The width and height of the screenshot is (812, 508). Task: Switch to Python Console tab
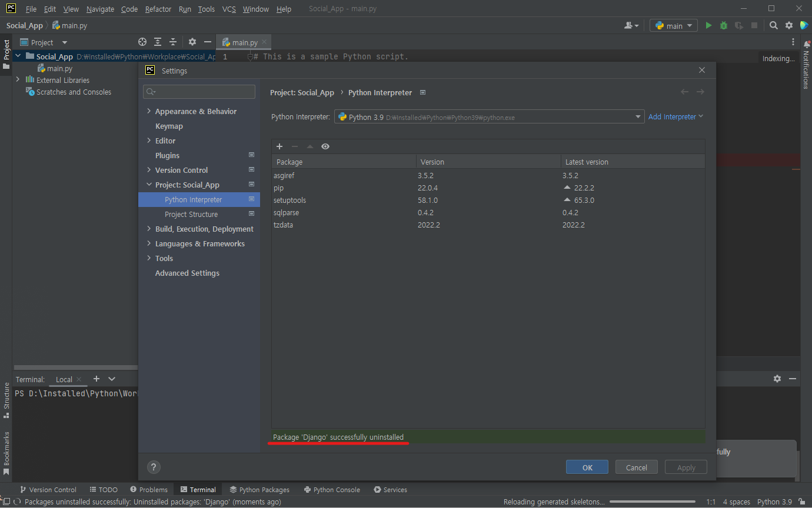point(332,489)
